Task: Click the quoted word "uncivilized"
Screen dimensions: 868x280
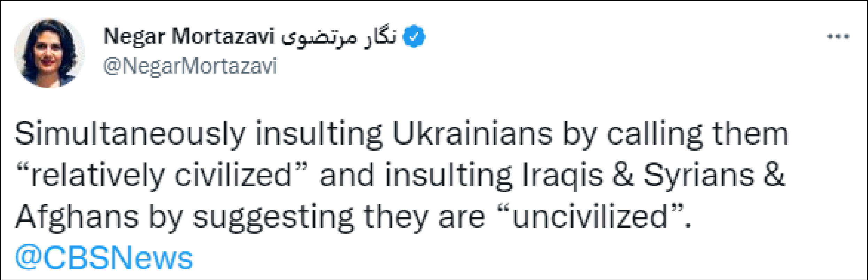Action: [589, 217]
